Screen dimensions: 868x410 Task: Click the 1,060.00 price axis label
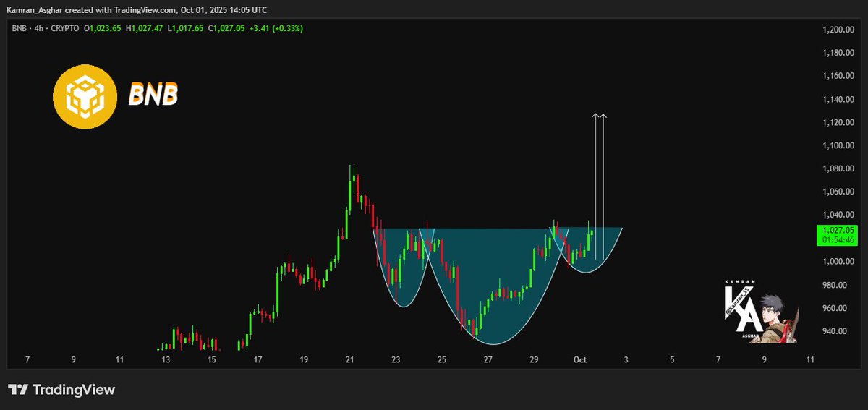(x=839, y=192)
